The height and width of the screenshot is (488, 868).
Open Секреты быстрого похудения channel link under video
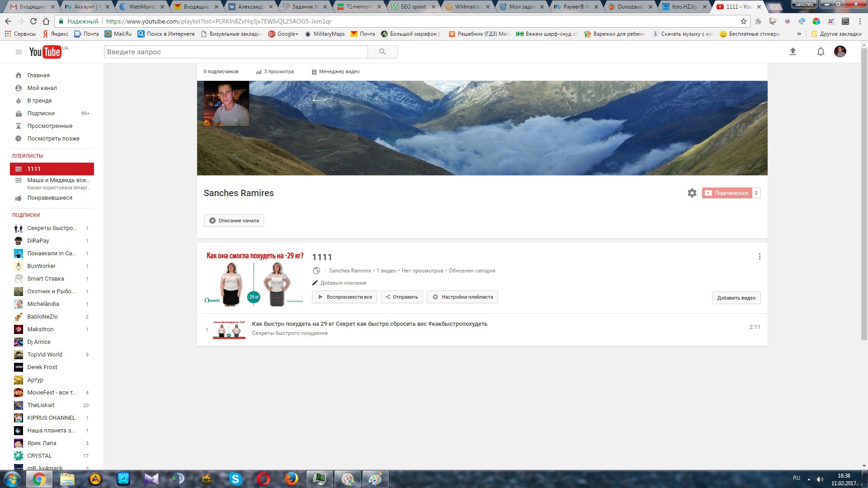click(290, 333)
